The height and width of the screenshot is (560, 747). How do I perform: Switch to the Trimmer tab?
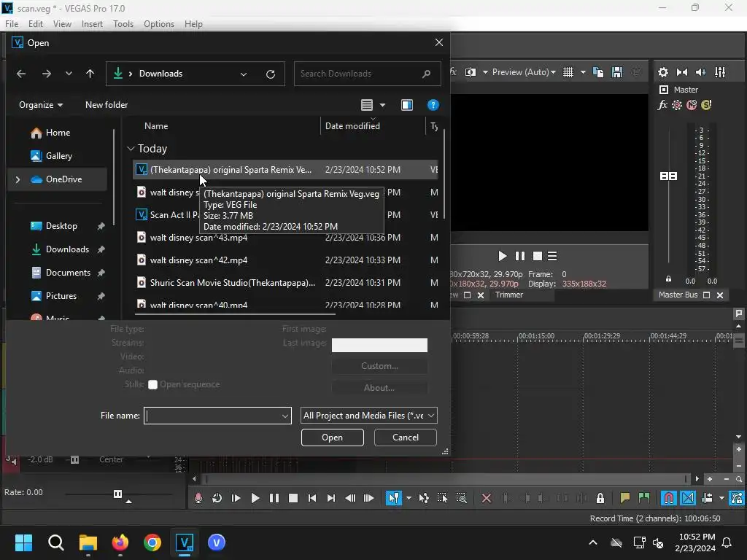[x=509, y=295]
